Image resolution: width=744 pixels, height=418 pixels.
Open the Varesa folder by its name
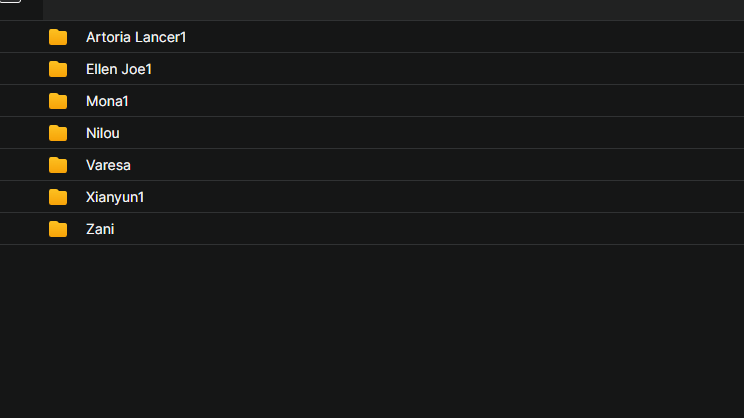[108, 165]
